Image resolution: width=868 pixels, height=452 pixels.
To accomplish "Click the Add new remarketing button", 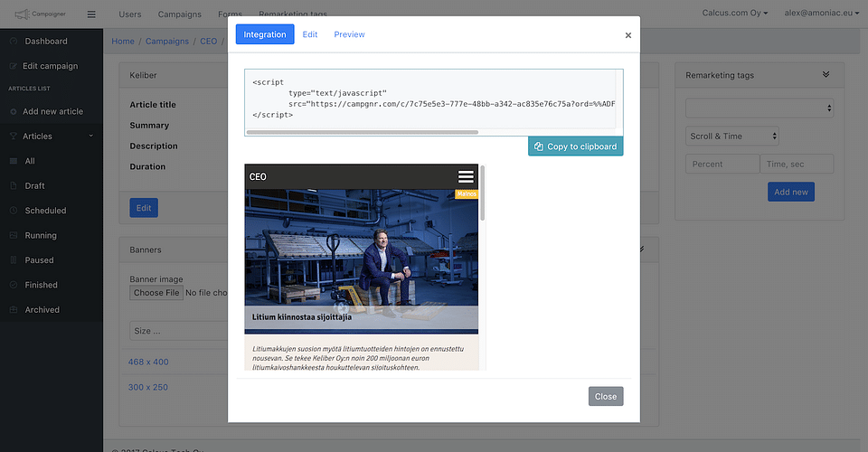I will click(790, 192).
